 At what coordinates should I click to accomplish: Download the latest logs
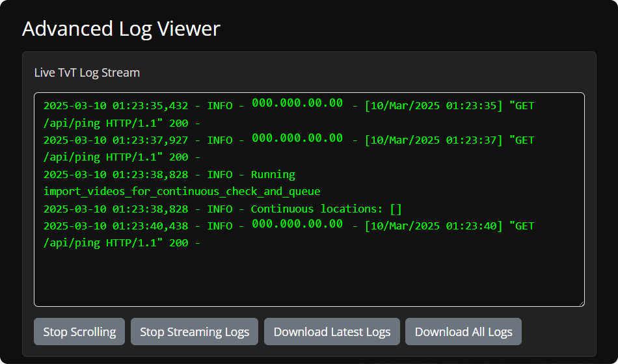[x=332, y=331]
